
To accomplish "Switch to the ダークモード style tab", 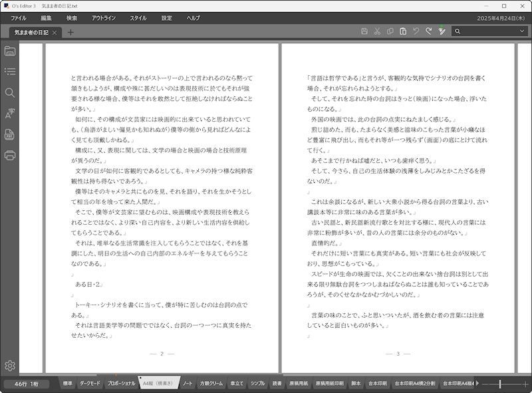I will pyautogui.click(x=90, y=383).
